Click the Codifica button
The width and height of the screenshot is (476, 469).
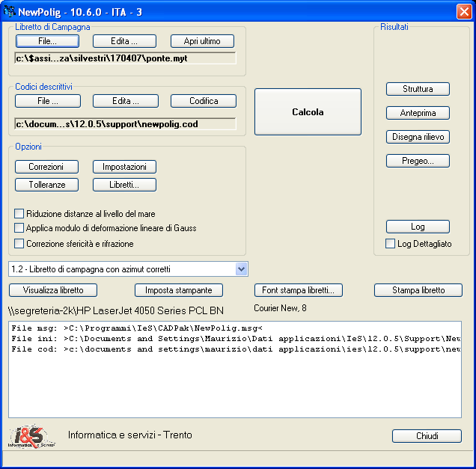coord(204,100)
